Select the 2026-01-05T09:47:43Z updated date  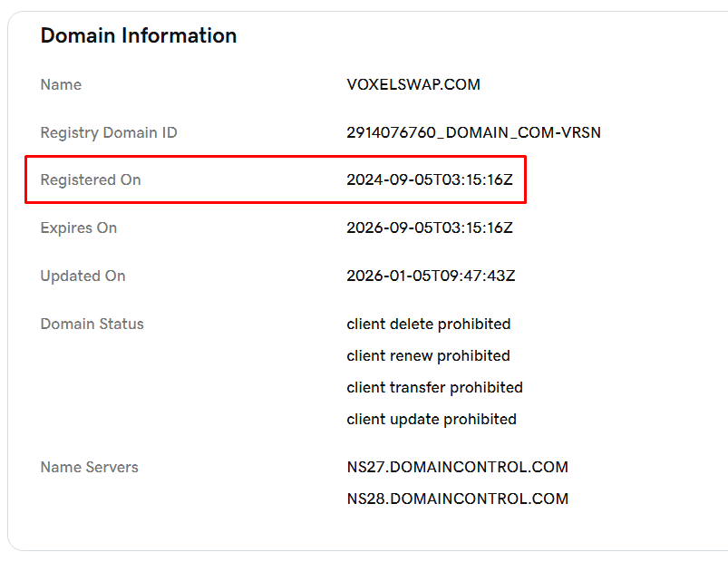point(431,276)
